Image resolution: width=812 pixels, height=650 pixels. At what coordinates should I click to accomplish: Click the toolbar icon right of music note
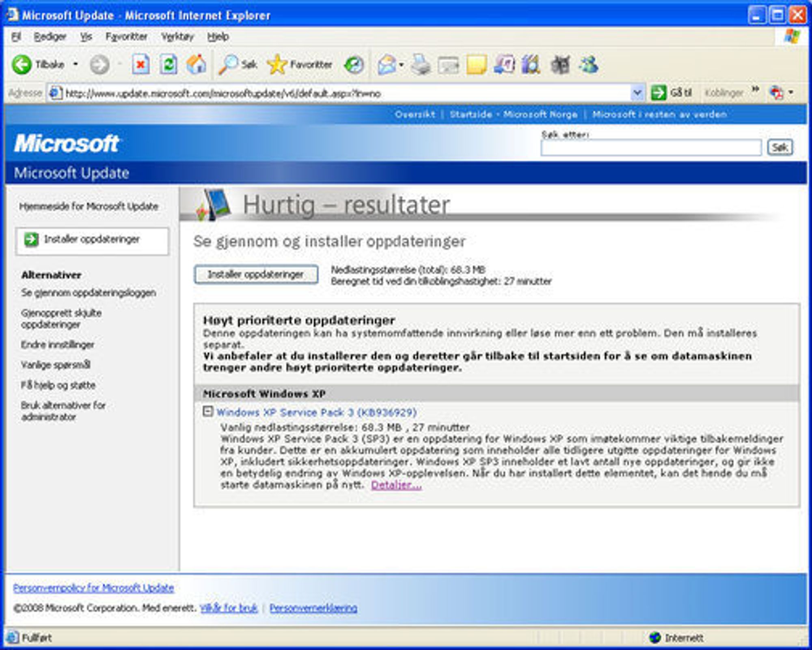tap(530, 65)
